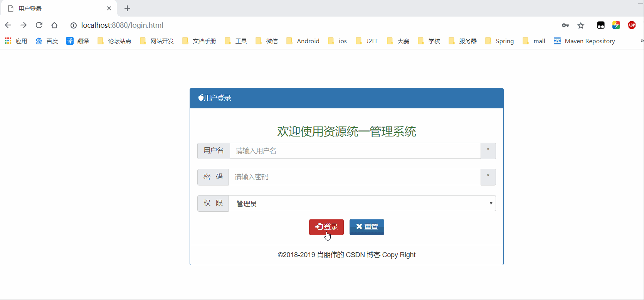Open the Spring bookmark folder
This screenshot has width=644, height=300.
[x=499, y=41]
